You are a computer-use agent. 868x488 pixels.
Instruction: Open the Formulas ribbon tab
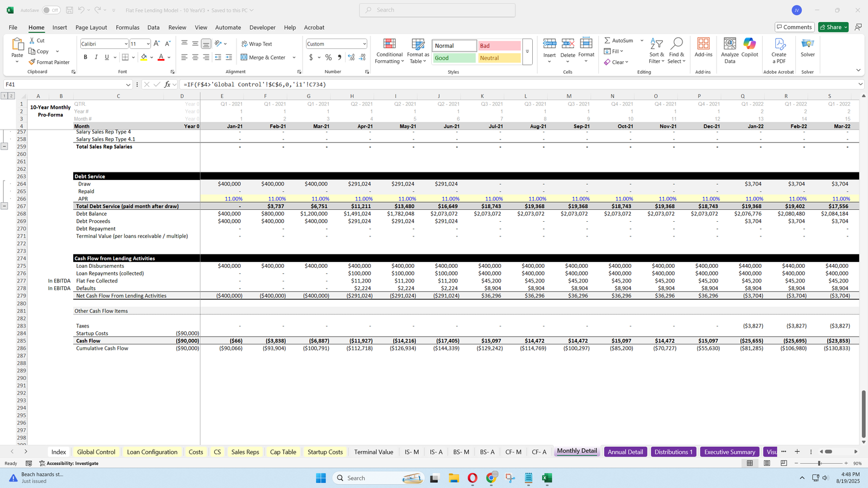point(127,28)
